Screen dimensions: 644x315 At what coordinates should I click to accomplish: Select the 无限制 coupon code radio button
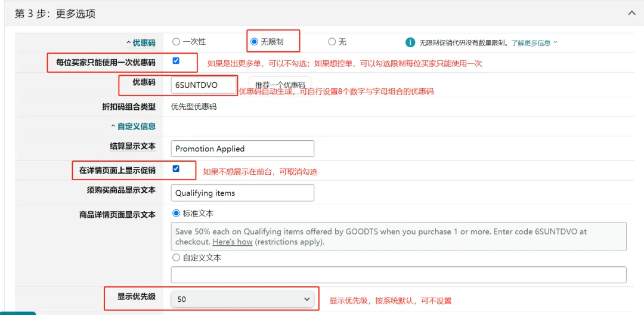[x=254, y=42]
